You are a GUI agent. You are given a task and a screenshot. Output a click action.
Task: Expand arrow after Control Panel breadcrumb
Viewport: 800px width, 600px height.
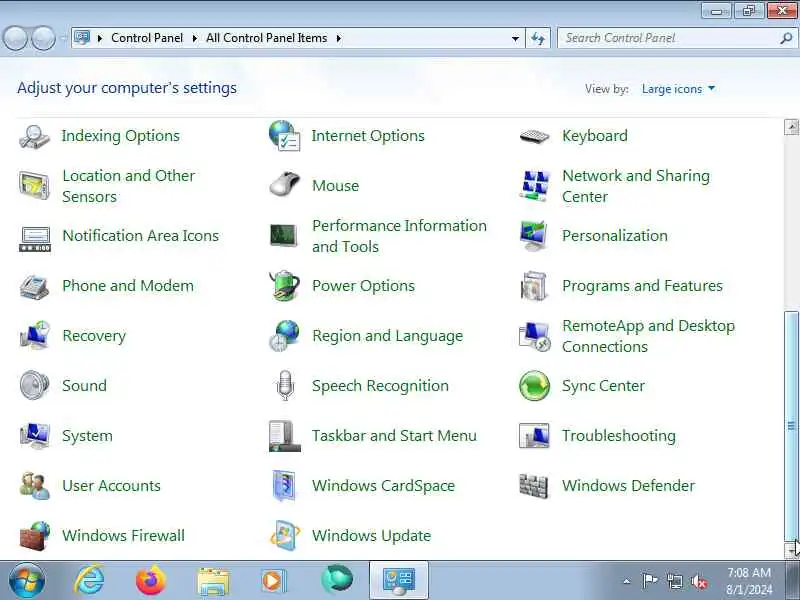pyautogui.click(x=195, y=38)
